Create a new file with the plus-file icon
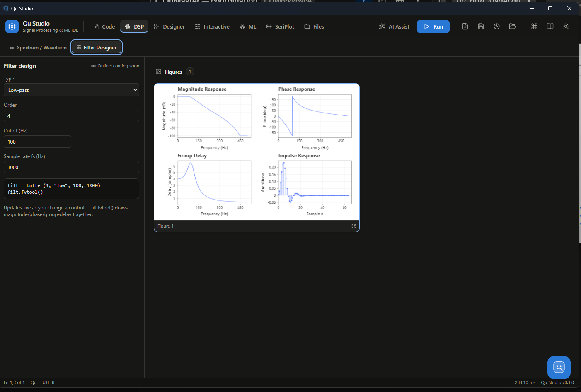Screen dimensions: 581x392 [x=465, y=26]
